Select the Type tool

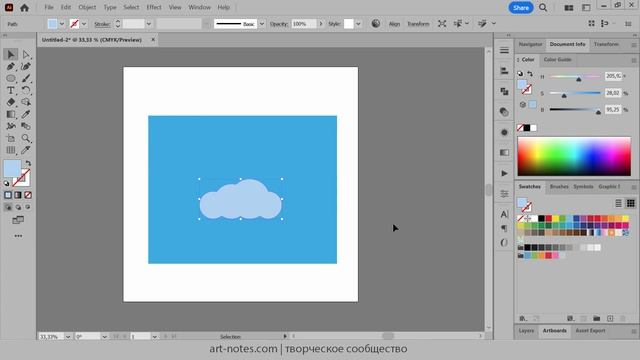pyautogui.click(x=11, y=90)
